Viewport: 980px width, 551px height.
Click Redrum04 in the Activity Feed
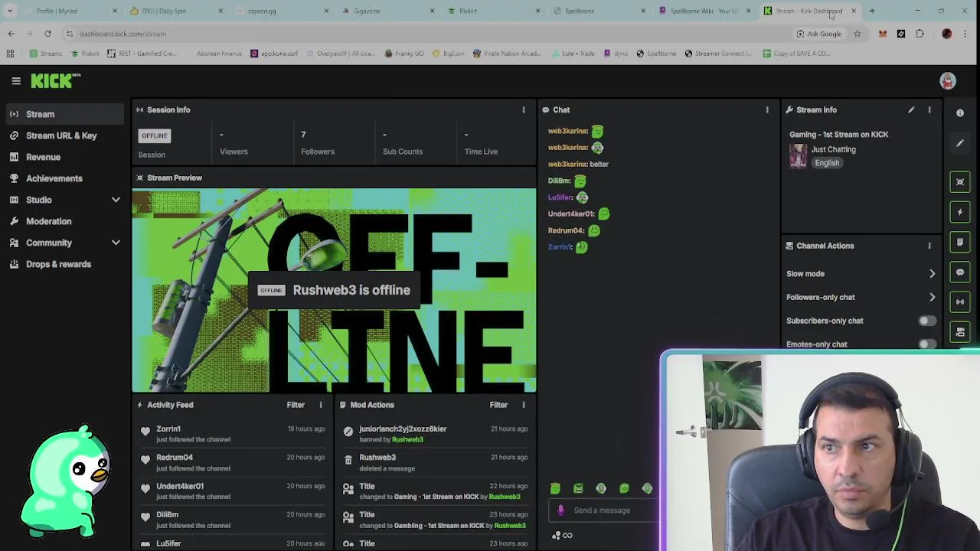pos(175,457)
